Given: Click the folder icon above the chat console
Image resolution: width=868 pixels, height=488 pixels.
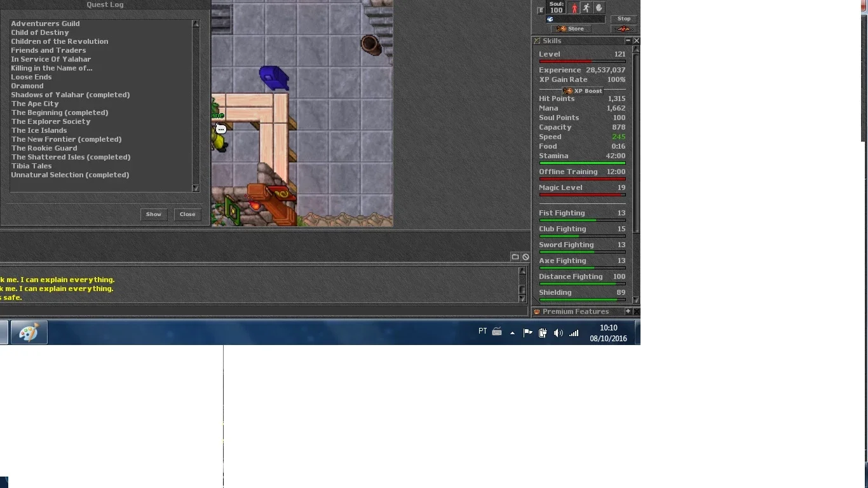Looking at the screenshot, I should click(x=515, y=257).
